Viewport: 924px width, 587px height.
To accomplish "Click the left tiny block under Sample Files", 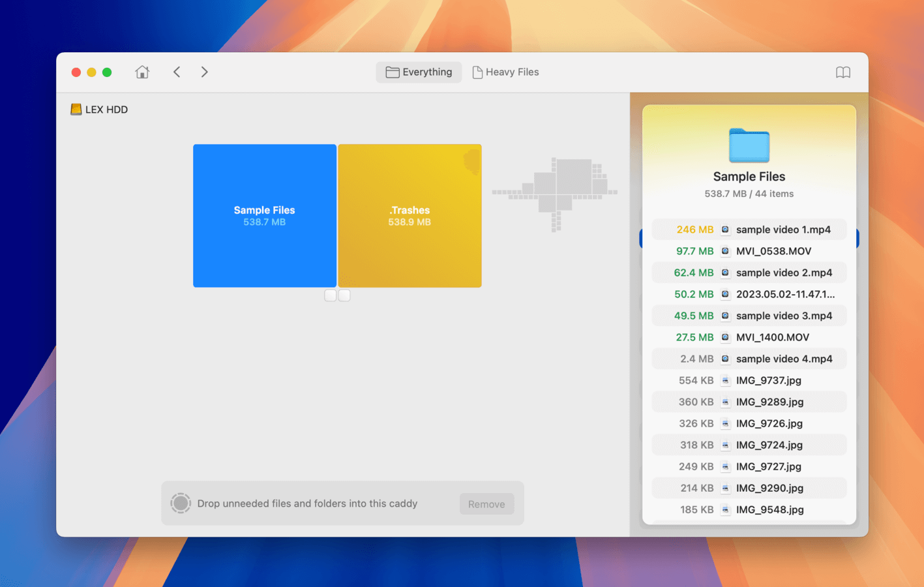I will point(331,295).
